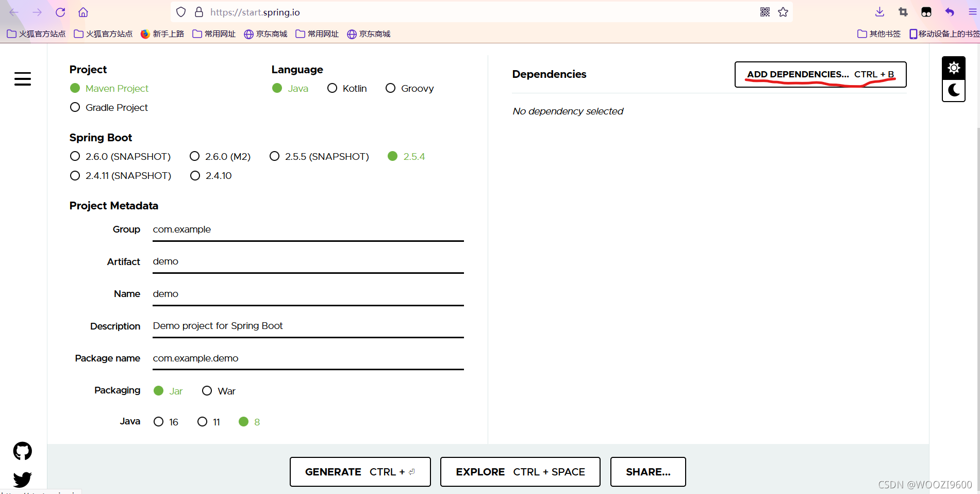Select Jar packaging option
Viewport: 980px width, 494px height.
pyautogui.click(x=168, y=391)
